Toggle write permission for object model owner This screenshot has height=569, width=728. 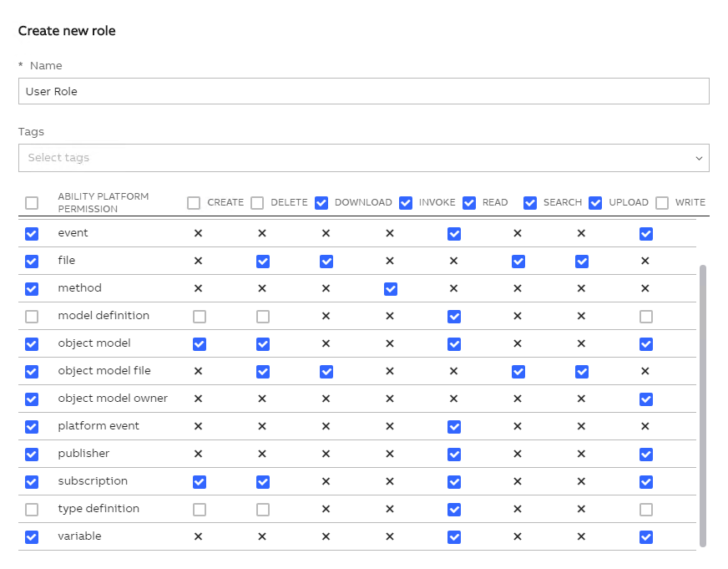tap(646, 399)
